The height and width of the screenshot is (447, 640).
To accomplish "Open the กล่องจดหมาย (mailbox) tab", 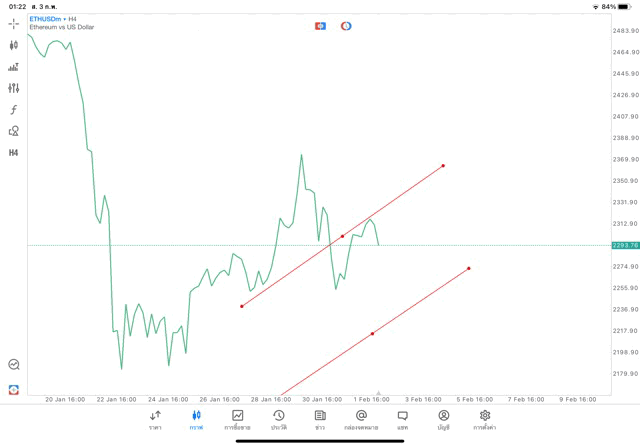I will click(x=361, y=420).
